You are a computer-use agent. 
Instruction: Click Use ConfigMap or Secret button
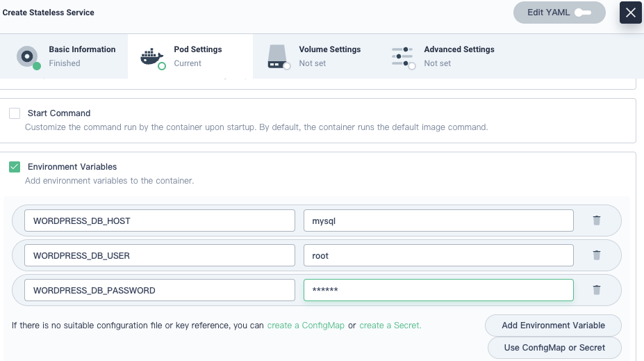[554, 348]
